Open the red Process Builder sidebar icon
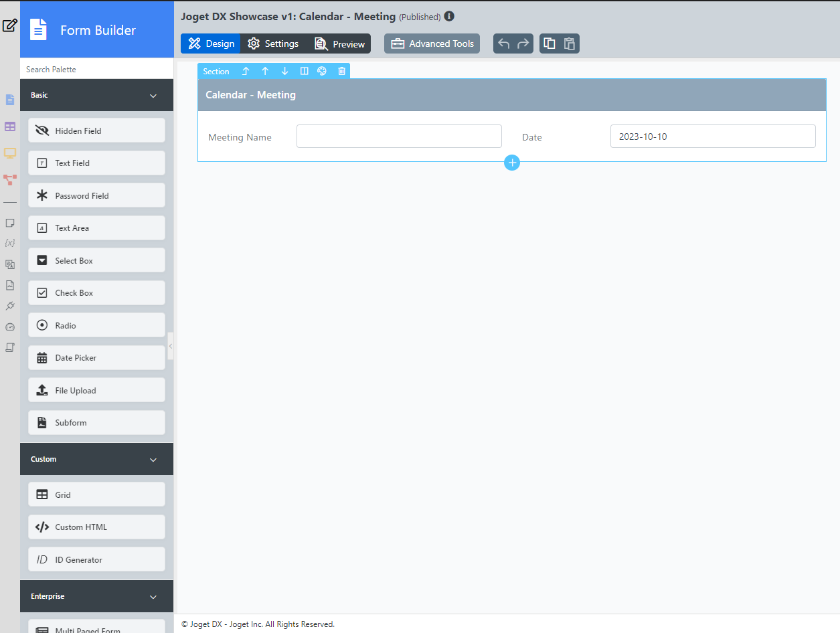 pyautogui.click(x=10, y=180)
